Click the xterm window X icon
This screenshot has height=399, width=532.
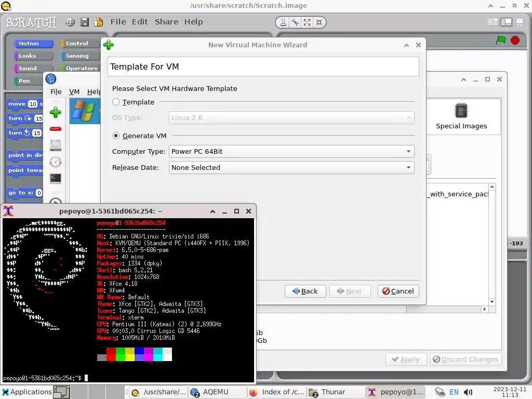coord(8,211)
